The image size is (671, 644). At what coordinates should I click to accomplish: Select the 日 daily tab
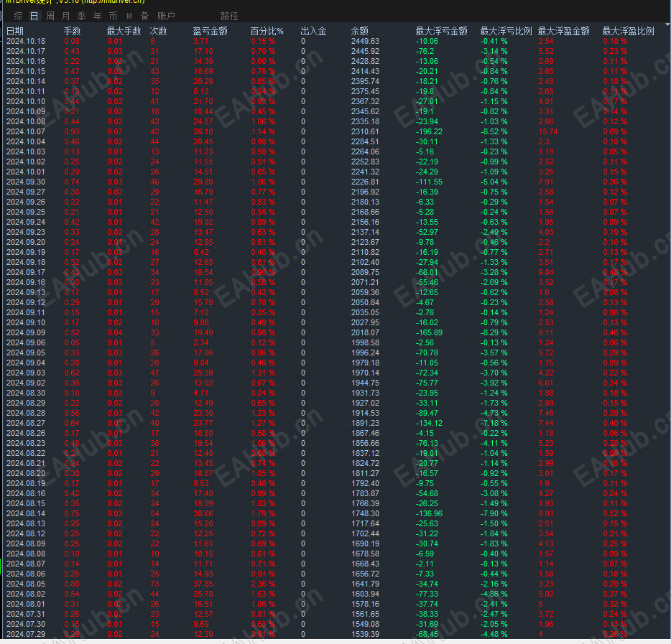coord(34,17)
